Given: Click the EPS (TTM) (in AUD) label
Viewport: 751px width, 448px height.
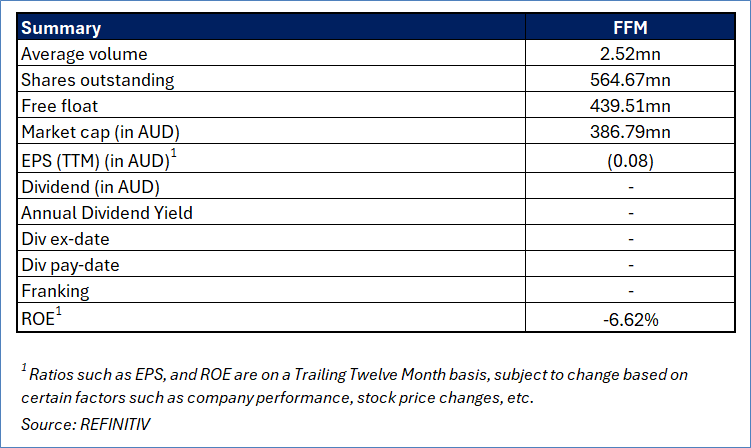Looking at the screenshot, I should click(x=99, y=160).
